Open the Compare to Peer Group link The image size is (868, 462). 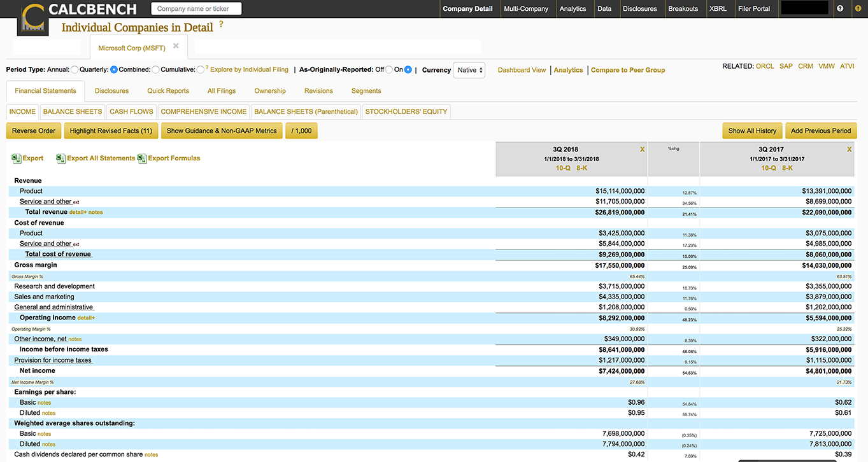627,70
